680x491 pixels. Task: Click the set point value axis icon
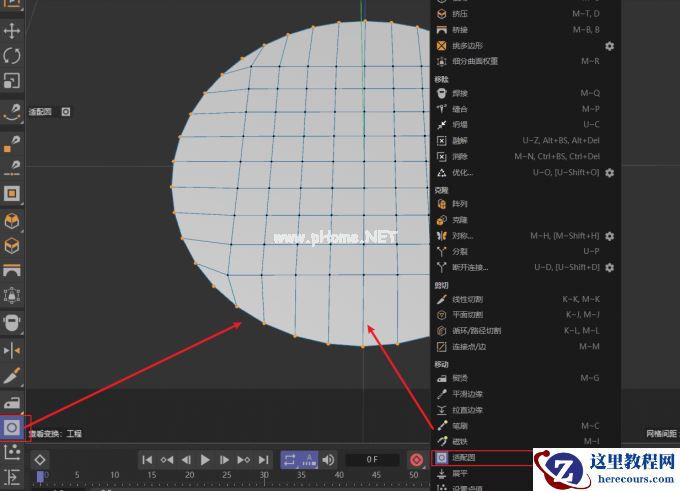pyautogui.click(x=12, y=452)
